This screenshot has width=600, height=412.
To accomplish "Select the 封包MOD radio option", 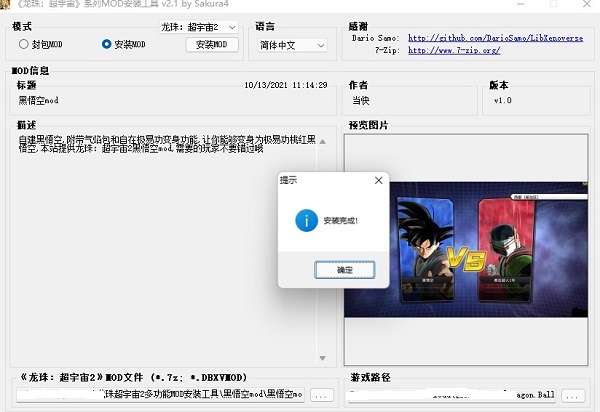I will (x=24, y=44).
